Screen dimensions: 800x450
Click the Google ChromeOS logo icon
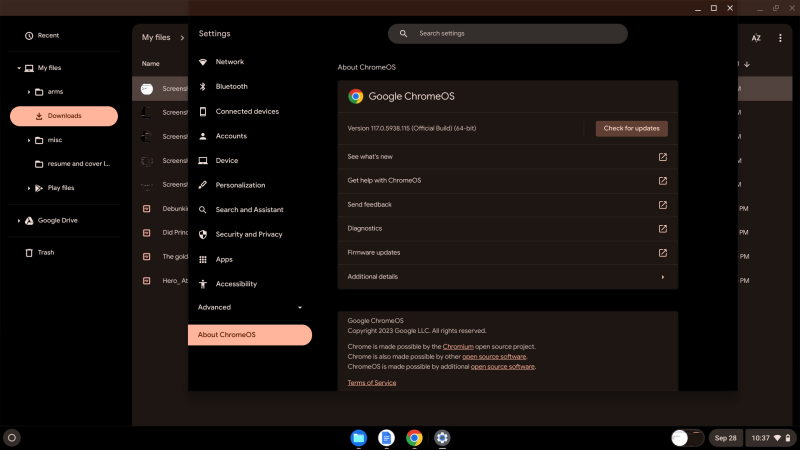356,96
